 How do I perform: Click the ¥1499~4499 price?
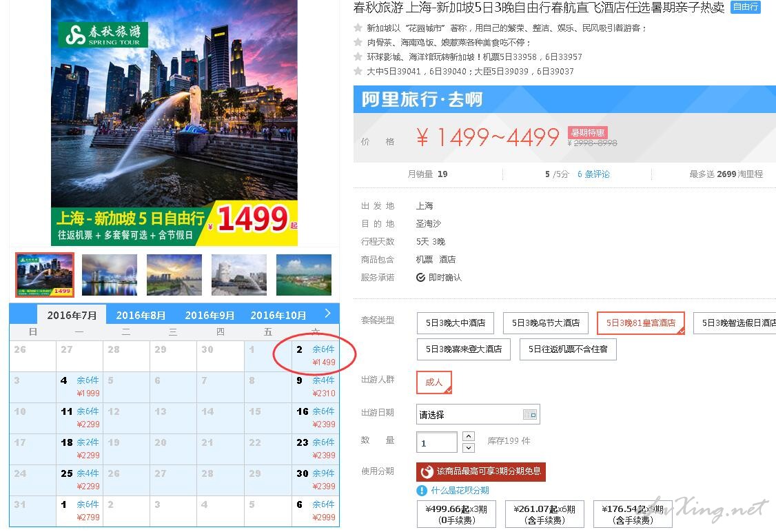[x=488, y=137]
